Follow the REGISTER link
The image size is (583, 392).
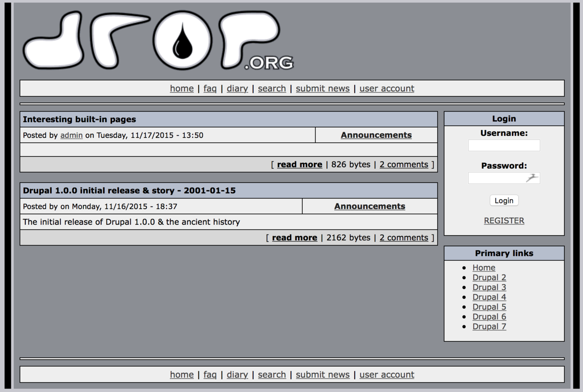tap(504, 220)
